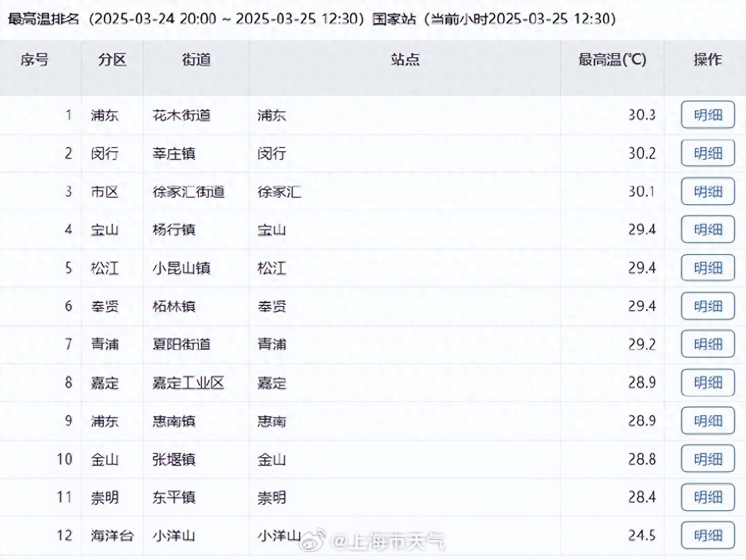Click the 28.8 temperature value
The width and height of the screenshot is (746, 560).
[642, 459]
